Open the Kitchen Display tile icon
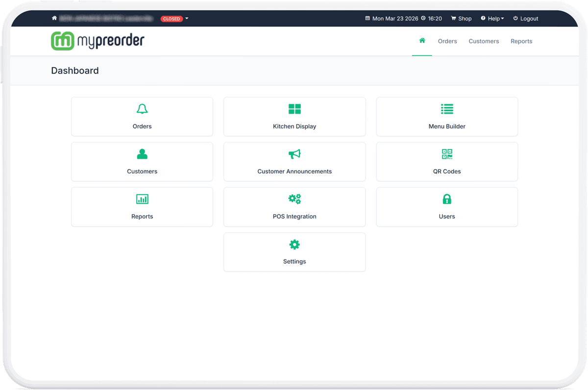This screenshot has height=390, width=588. pos(294,109)
